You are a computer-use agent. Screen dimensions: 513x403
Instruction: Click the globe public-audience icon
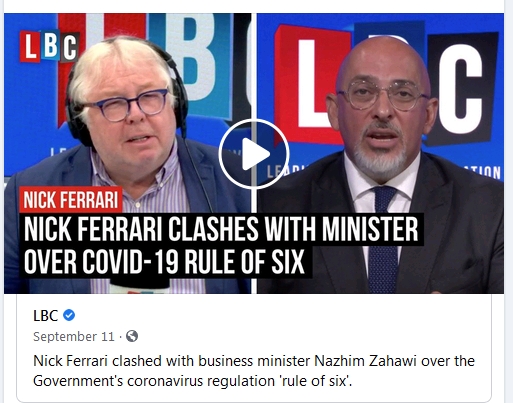(x=132, y=336)
